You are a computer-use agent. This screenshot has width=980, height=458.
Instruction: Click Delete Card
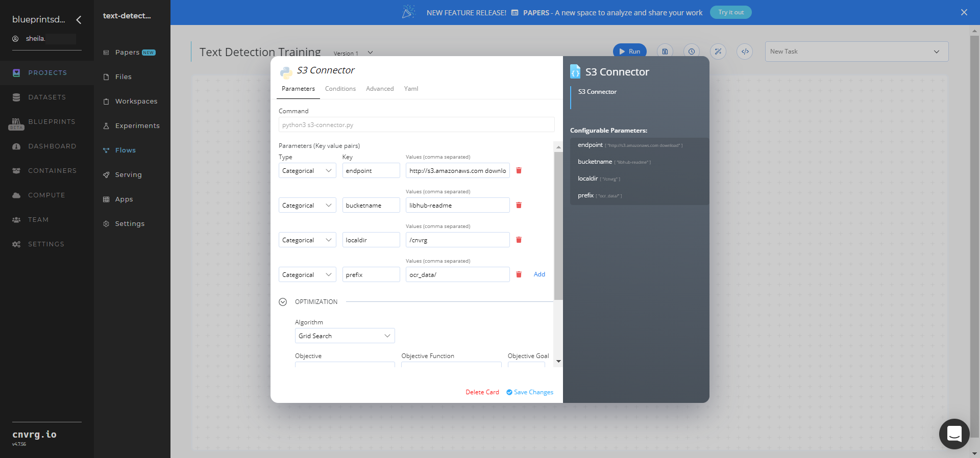point(482,392)
